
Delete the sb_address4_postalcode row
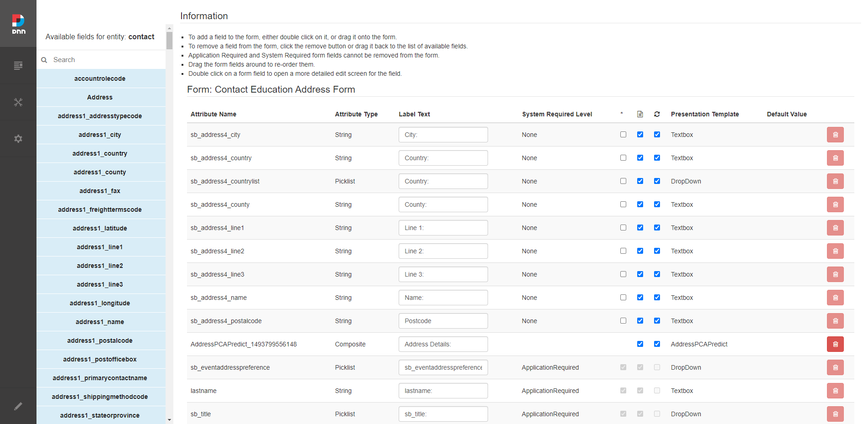(835, 321)
